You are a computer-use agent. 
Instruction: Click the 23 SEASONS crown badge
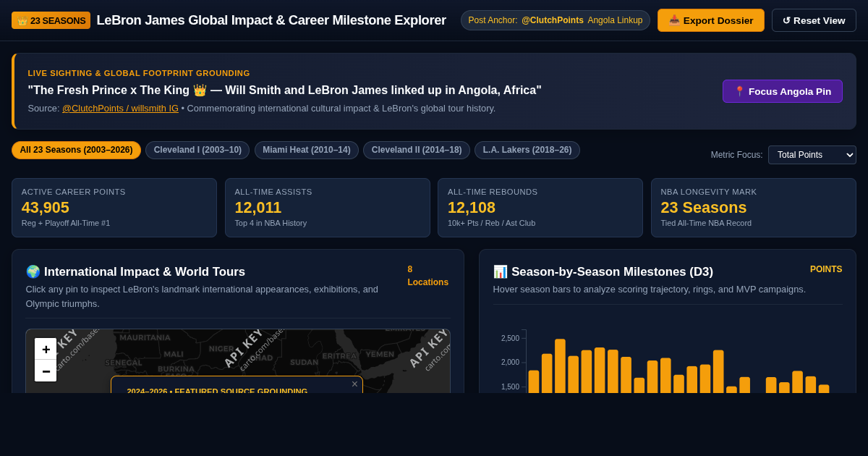tap(51, 20)
